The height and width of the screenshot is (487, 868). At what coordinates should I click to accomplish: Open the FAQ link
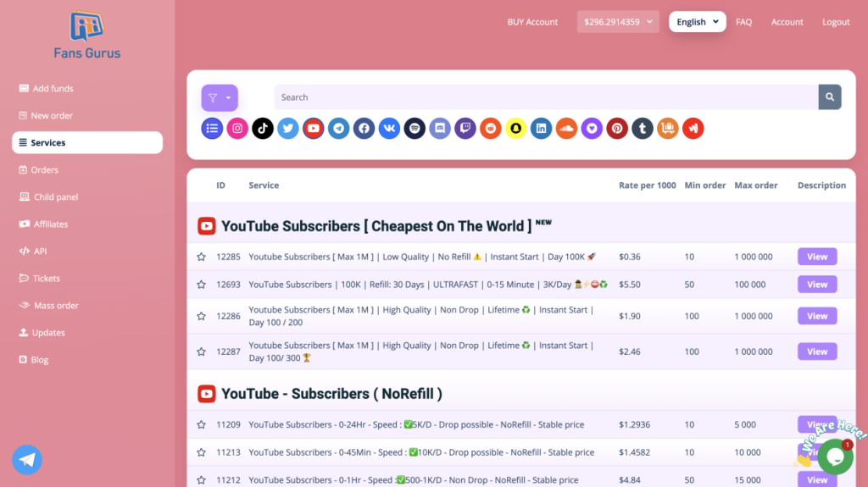743,22
